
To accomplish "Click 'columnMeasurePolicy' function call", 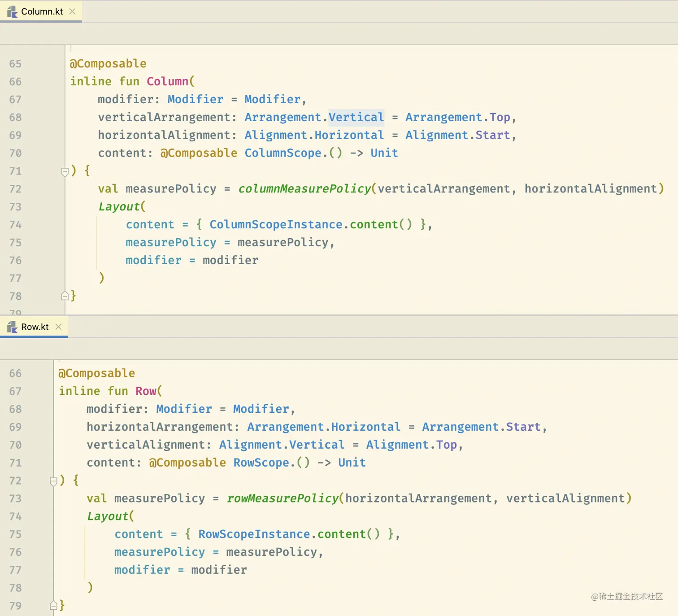I will click(304, 189).
